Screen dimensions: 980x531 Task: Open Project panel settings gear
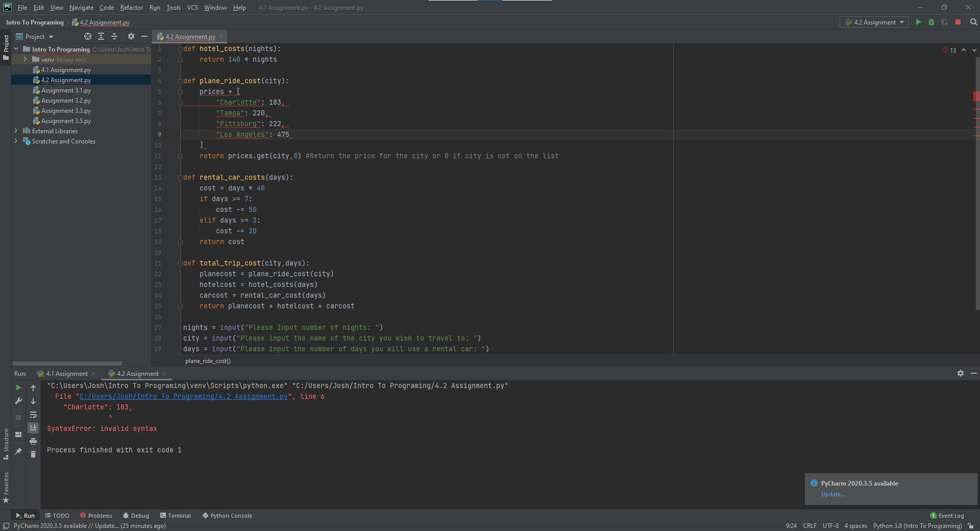131,36
